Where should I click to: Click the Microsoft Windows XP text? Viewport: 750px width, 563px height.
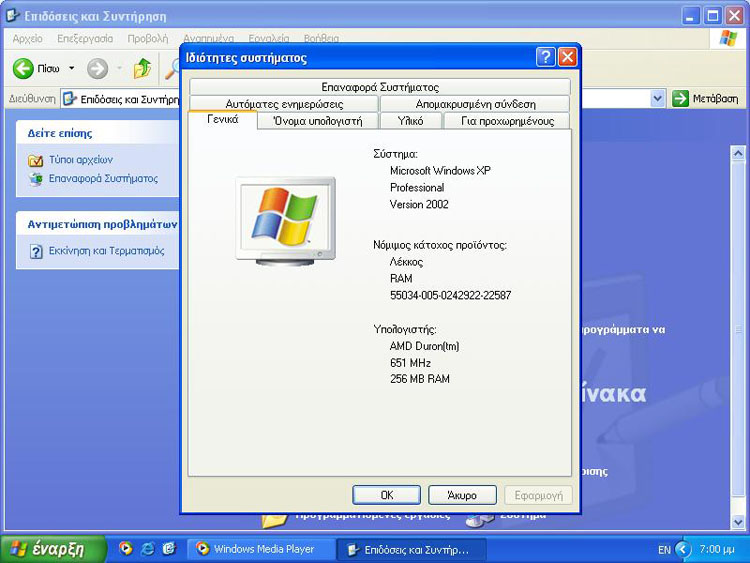(440, 171)
